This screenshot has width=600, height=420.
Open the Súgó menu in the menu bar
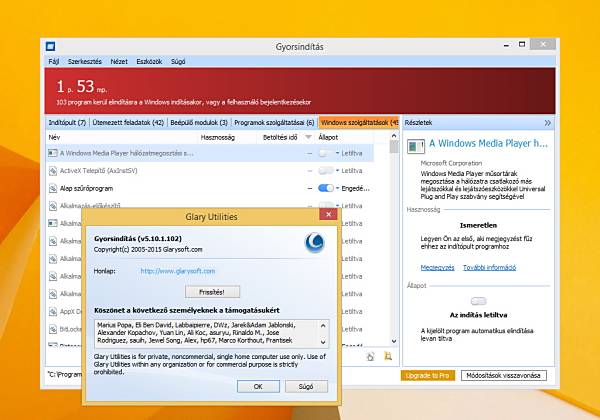click(x=178, y=62)
